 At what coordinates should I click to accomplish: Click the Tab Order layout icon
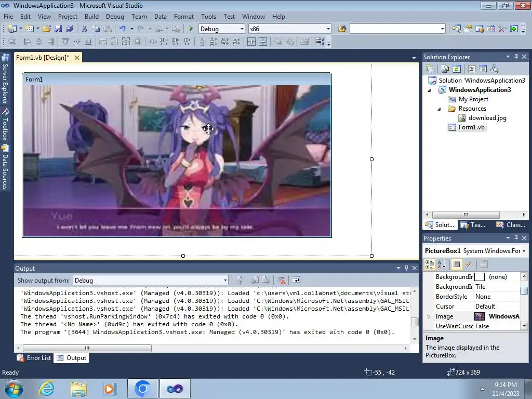tap(320, 42)
